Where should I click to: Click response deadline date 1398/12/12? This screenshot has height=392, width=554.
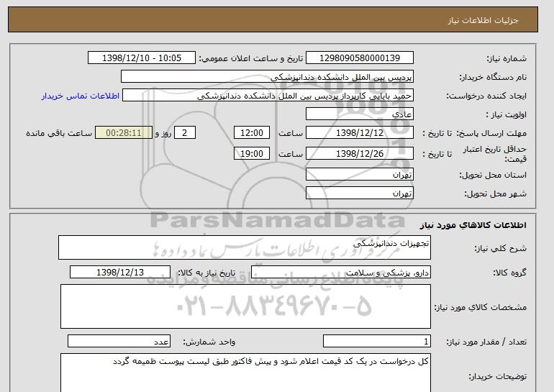click(x=360, y=133)
